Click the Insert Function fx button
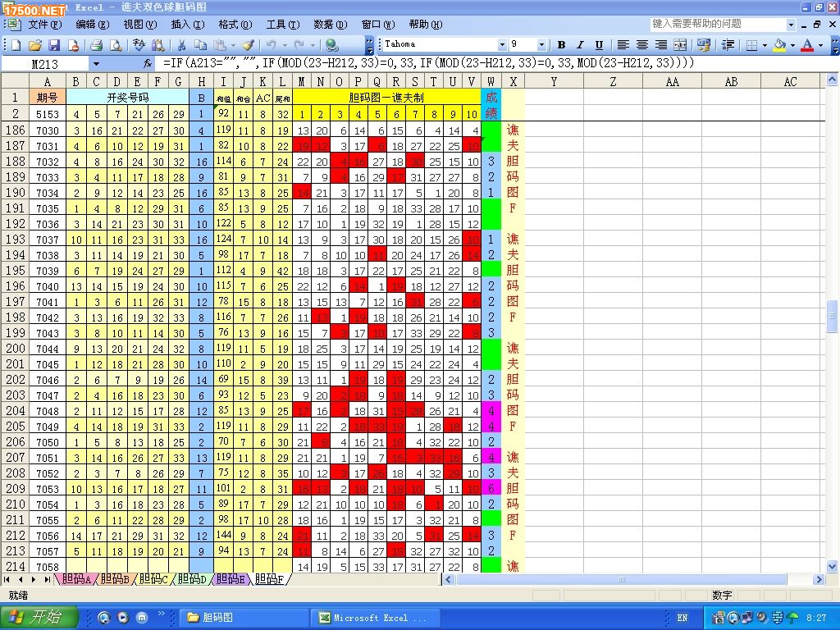Image resolution: width=840 pixels, height=630 pixels. click(148, 63)
